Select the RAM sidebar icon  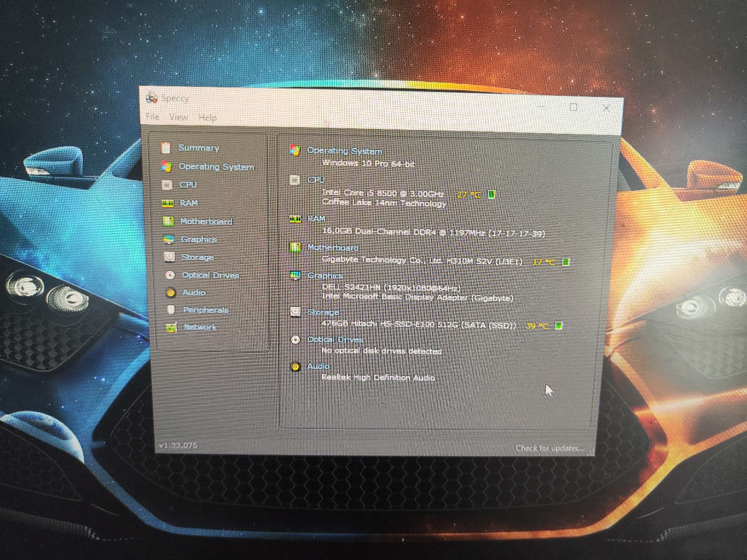167,203
